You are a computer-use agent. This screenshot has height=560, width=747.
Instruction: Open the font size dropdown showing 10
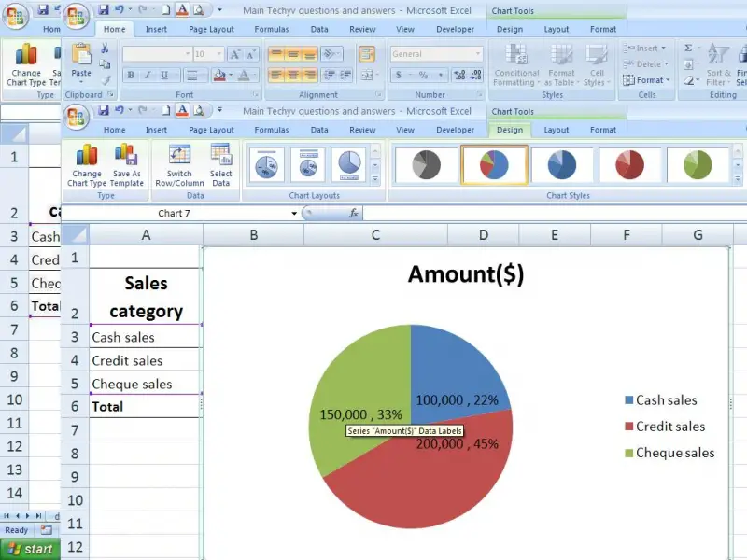click(x=219, y=54)
